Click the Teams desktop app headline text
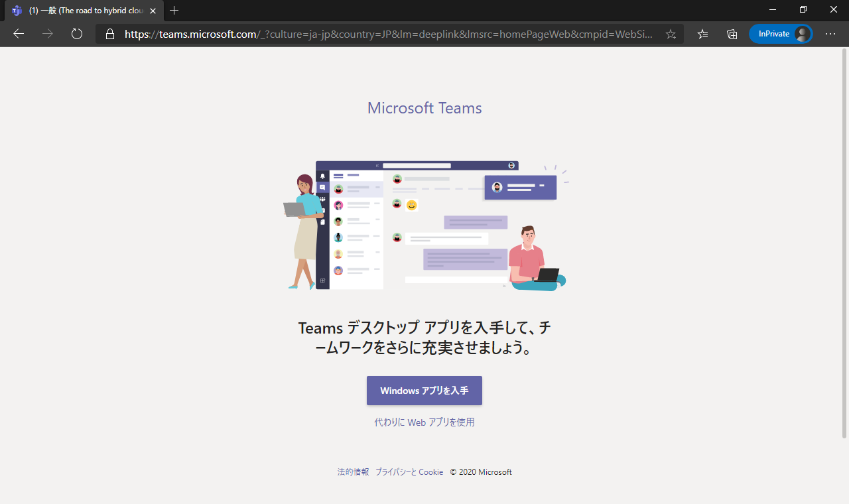The image size is (849, 504). click(424, 338)
